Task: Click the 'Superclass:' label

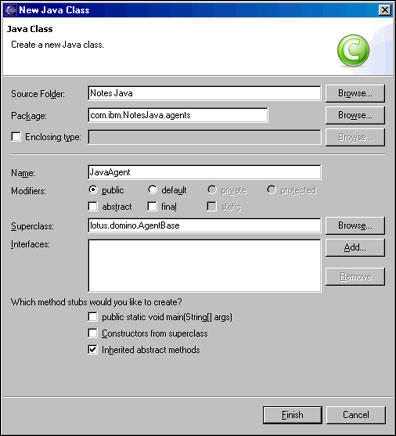Action: click(x=32, y=226)
